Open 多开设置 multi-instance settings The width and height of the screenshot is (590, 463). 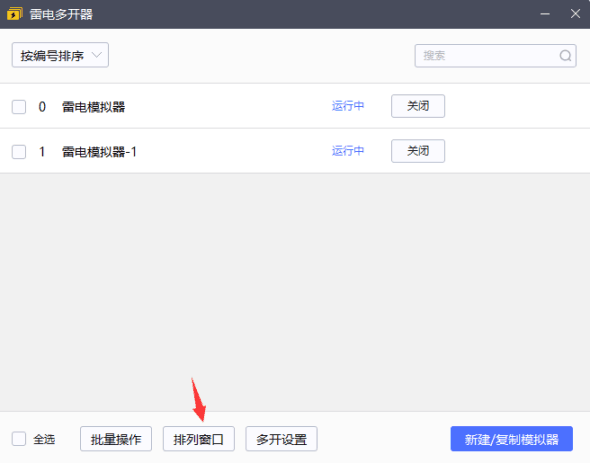[281, 439]
